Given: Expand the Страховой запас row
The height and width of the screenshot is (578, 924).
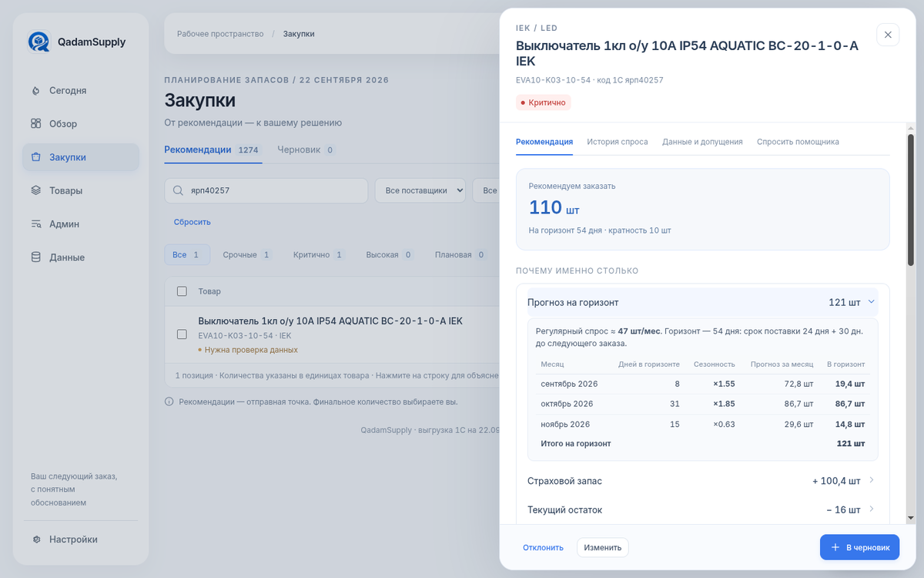Looking at the screenshot, I should [702, 481].
